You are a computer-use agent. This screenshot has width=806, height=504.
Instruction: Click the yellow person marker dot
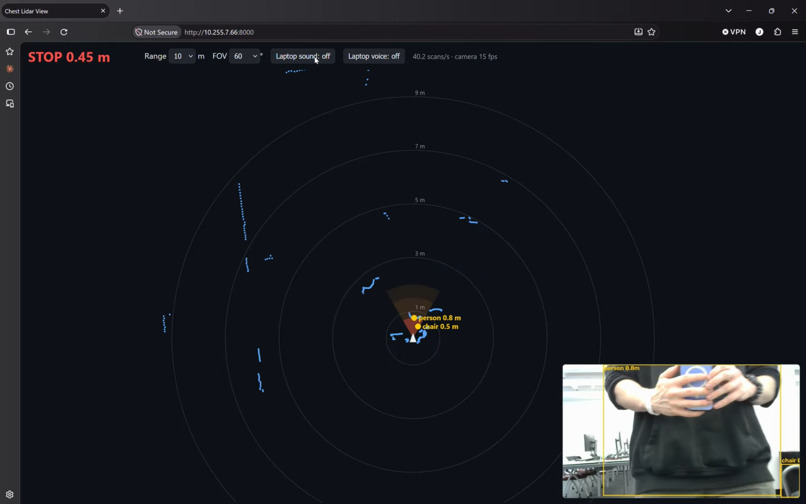[x=414, y=318]
